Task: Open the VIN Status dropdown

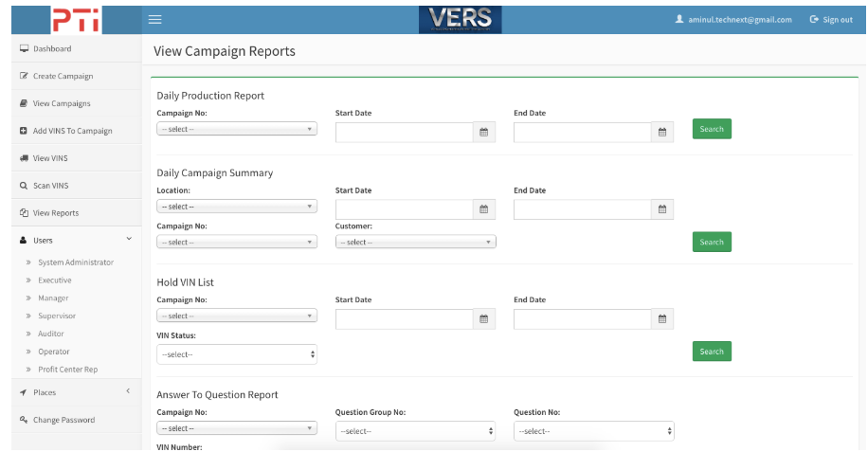Action: click(x=236, y=354)
